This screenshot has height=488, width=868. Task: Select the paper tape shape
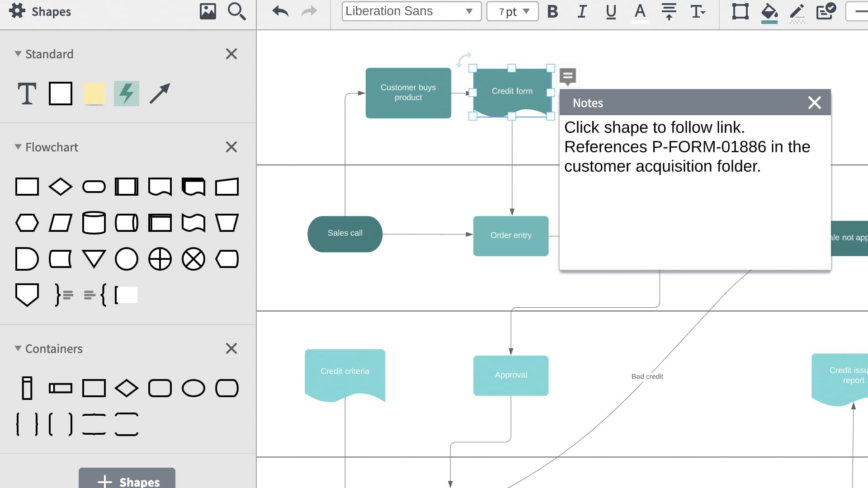[x=193, y=223]
